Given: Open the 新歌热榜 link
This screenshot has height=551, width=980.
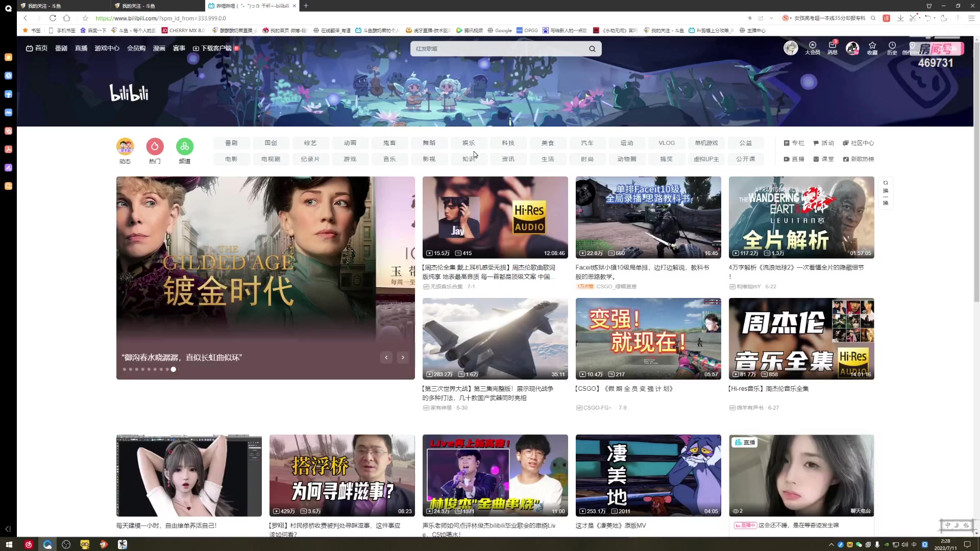Looking at the screenshot, I should click(x=859, y=159).
